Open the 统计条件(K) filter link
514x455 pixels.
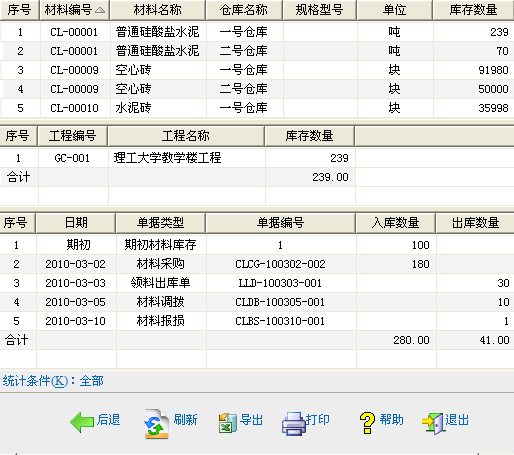(x=53, y=381)
